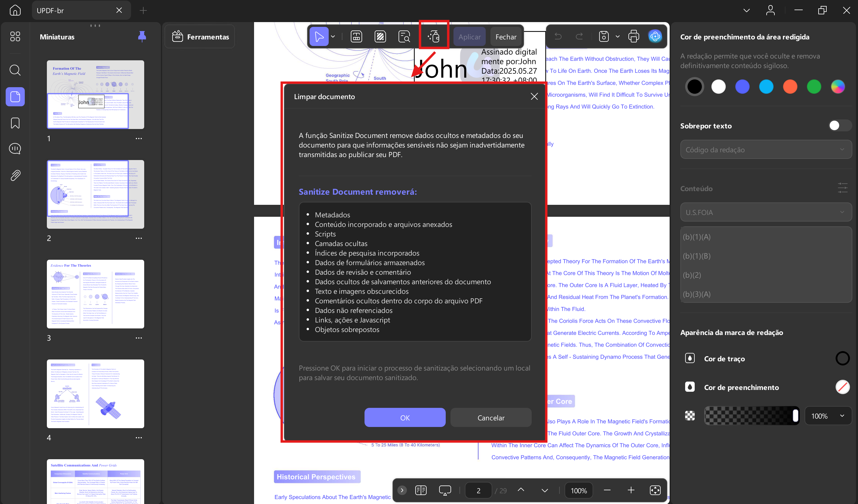This screenshot has width=858, height=504.
Task: Go to the previous page arrow
Action: coord(521,490)
